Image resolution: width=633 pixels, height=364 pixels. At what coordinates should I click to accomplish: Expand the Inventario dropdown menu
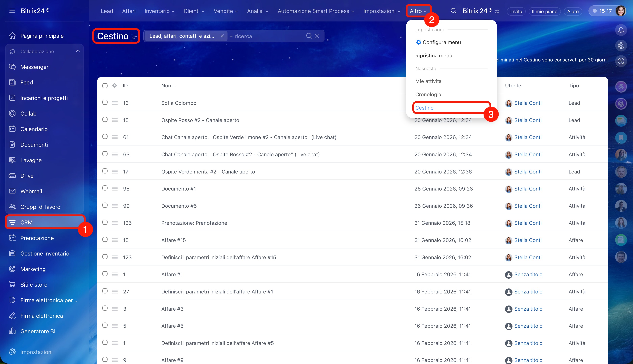pos(159,11)
